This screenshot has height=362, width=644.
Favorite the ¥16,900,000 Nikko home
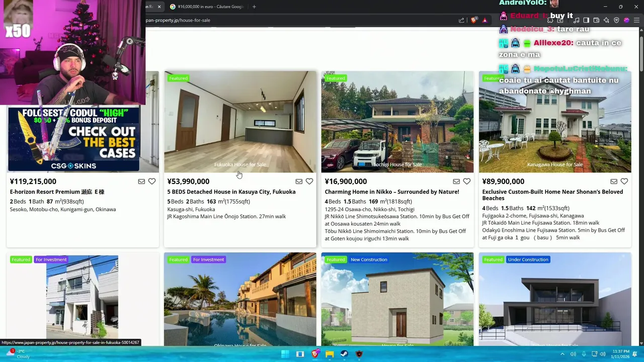[x=467, y=182]
